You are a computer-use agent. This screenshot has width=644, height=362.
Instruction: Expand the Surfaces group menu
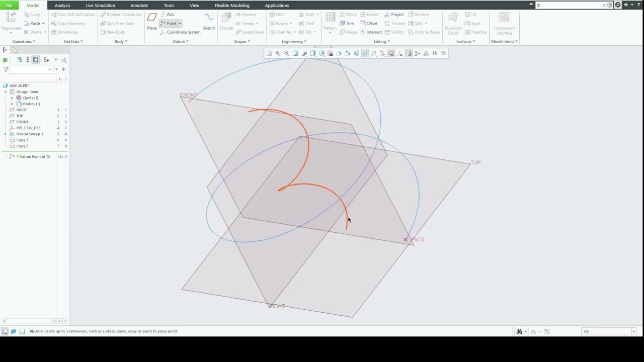click(466, 41)
